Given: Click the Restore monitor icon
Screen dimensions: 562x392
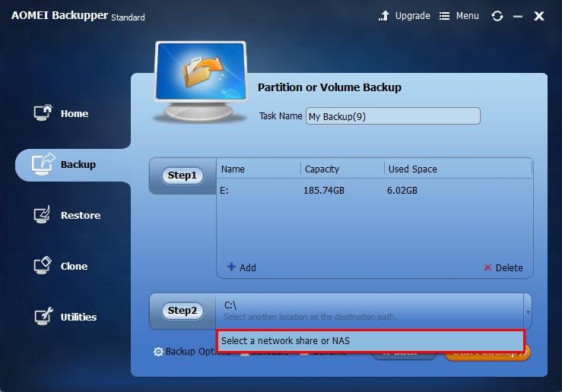Looking at the screenshot, I should click(x=43, y=215).
